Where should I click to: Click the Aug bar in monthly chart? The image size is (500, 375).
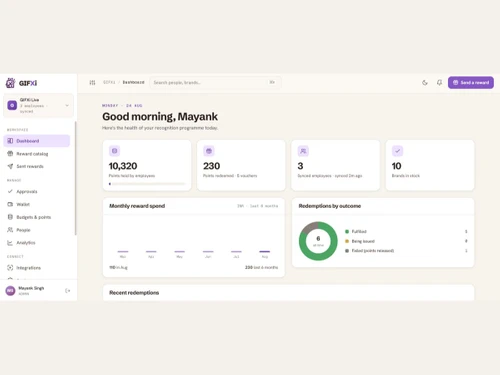click(265, 251)
